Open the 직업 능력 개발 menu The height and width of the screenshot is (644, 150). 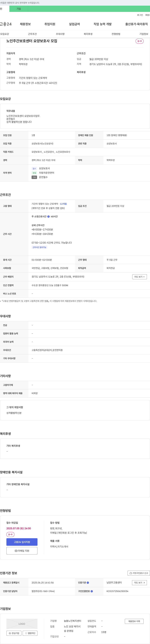(103, 24)
